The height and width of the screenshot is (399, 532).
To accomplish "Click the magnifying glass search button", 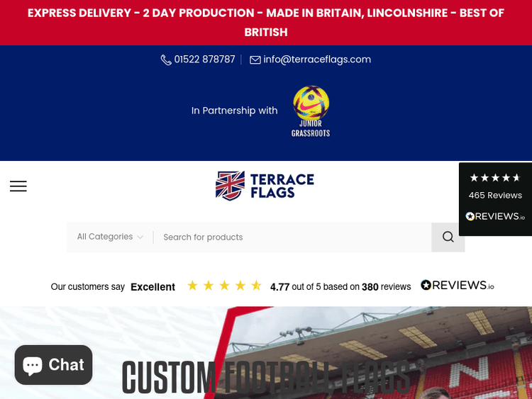I will (448, 237).
